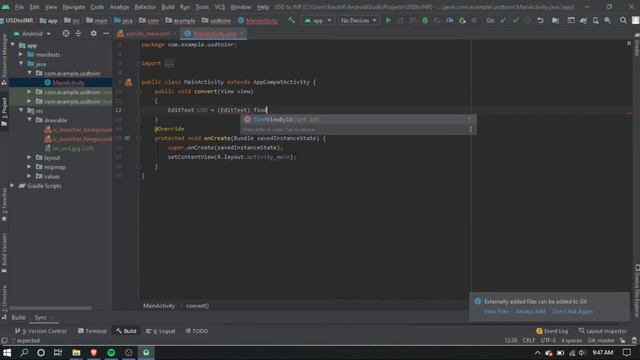
Task: Expand the manifests folder
Action: tap(21, 54)
